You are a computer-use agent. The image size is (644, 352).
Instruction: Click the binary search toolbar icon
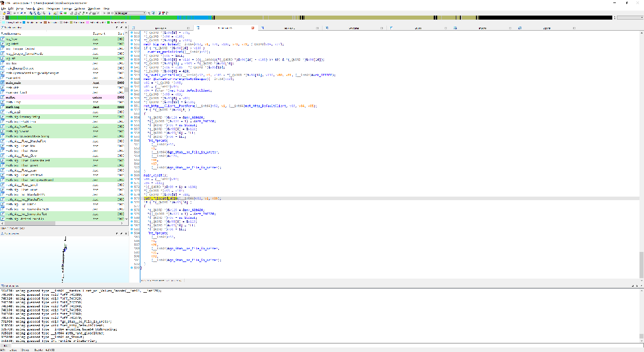coord(55,13)
